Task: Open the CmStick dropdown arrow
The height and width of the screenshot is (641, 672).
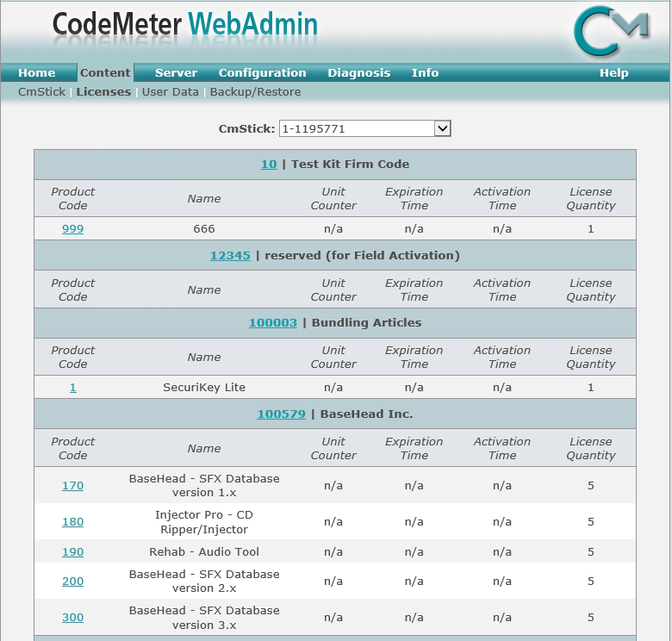Action: (x=443, y=128)
